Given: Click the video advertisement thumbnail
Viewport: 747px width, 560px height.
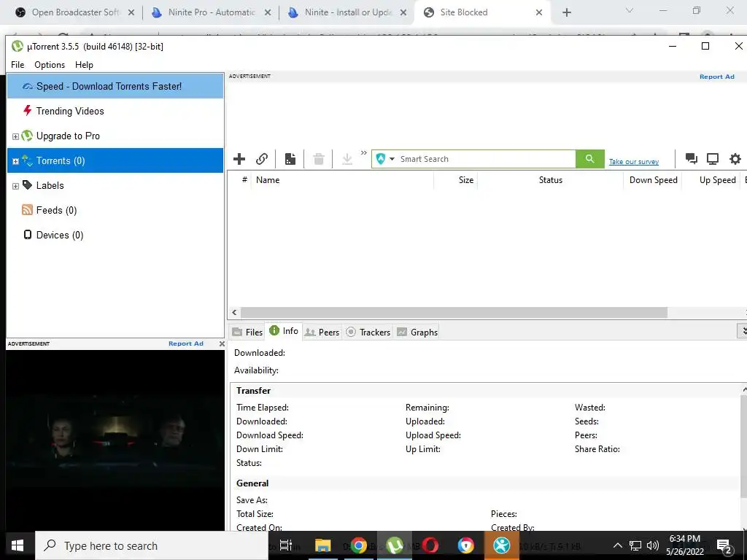Looking at the screenshot, I should (115, 440).
